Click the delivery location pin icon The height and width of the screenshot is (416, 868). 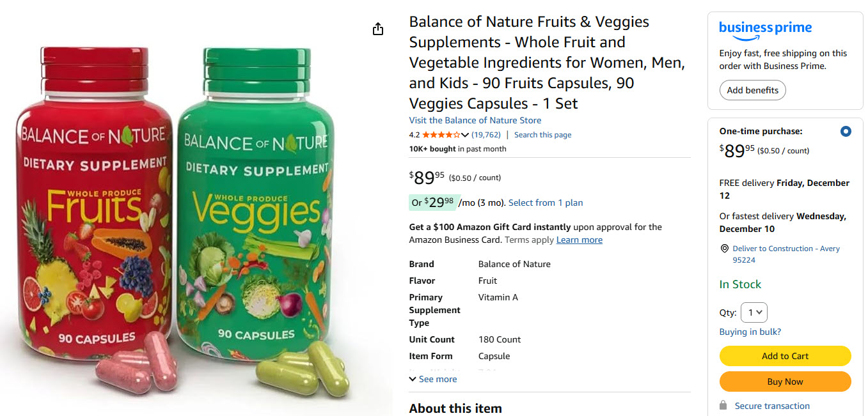coord(725,249)
